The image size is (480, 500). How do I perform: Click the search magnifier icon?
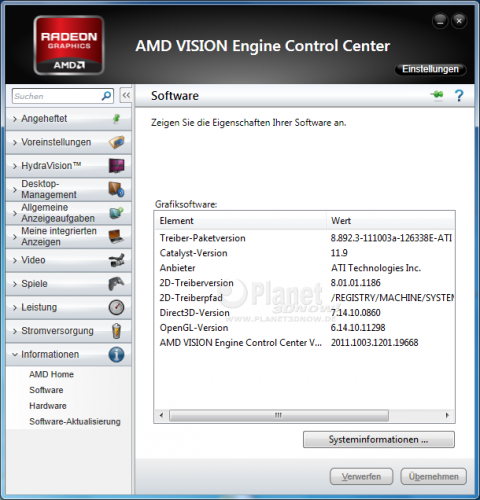[106, 96]
